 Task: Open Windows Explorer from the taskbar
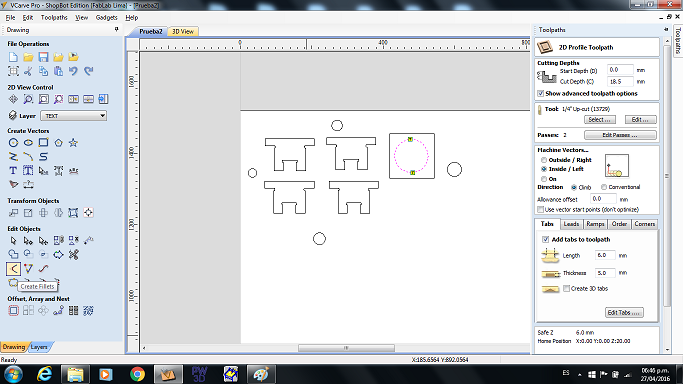[75, 374]
